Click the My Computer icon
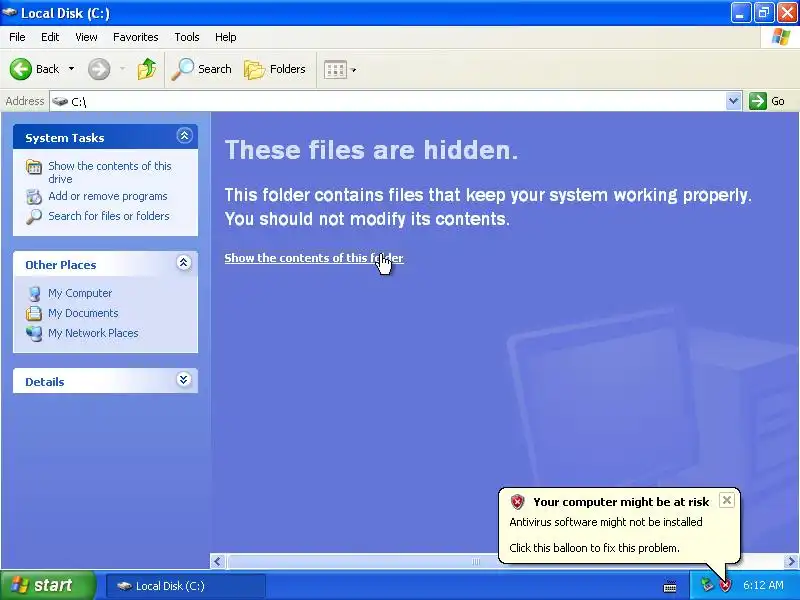Viewport: 800px width, 600px height. click(34, 293)
